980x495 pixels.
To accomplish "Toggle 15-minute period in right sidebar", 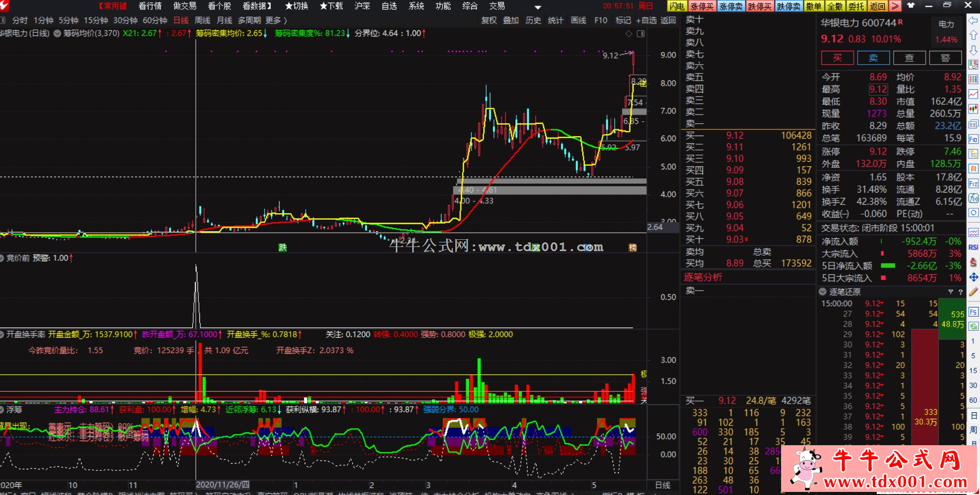I will pyautogui.click(x=973, y=371).
